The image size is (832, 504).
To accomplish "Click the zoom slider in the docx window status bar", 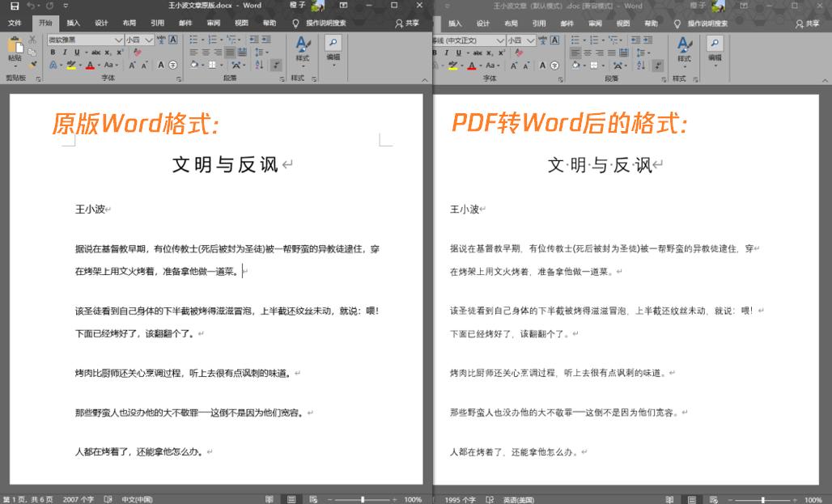I will tap(363, 499).
